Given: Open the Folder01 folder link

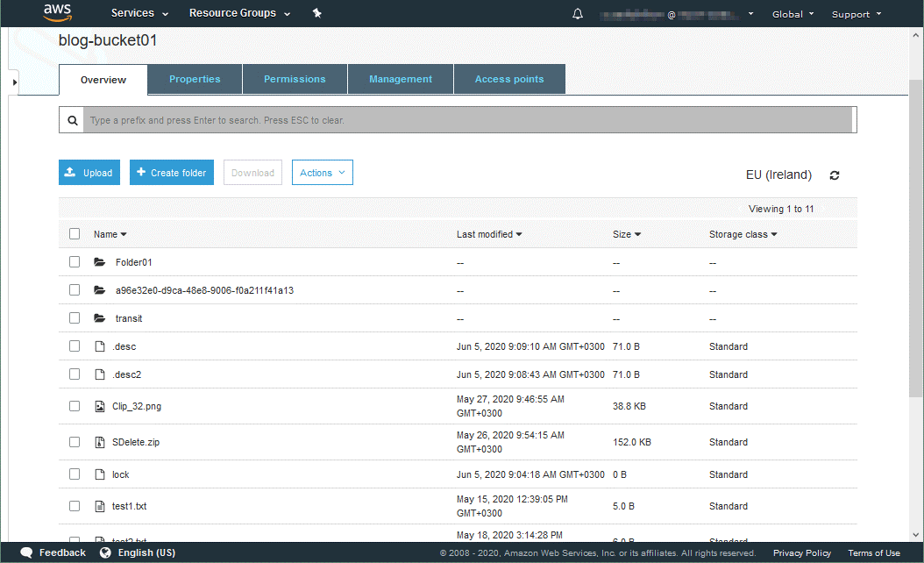Looking at the screenshot, I should [134, 262].
